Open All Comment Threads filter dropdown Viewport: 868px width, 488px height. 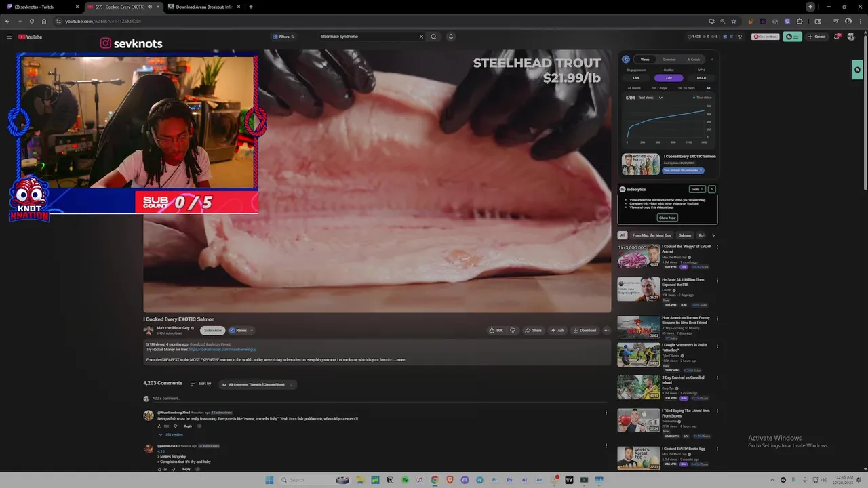click(258, 384)
